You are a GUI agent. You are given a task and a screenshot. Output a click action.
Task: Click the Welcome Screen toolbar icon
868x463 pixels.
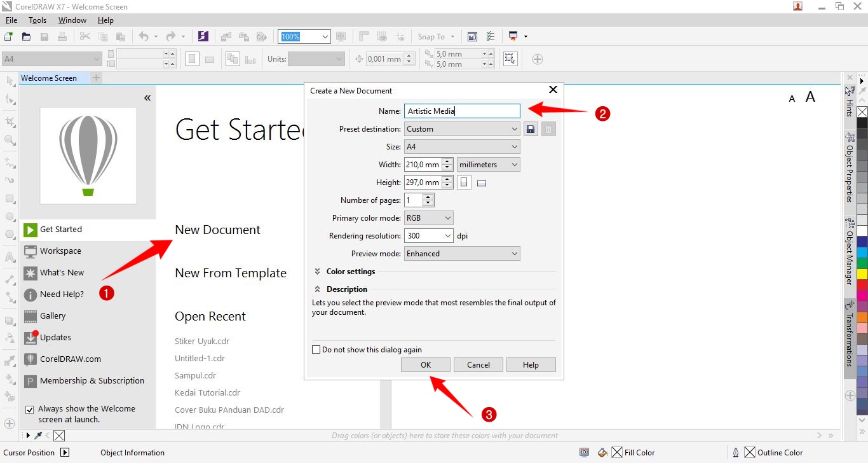click(x=472, y=36)
